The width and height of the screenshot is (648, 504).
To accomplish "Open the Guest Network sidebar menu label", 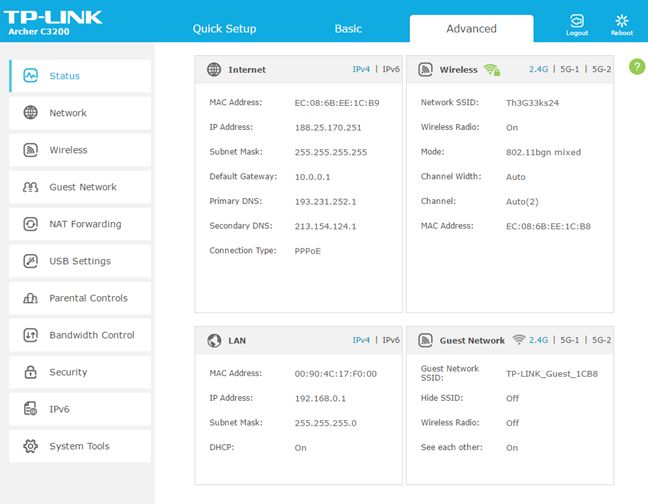I will coord(83,187).
